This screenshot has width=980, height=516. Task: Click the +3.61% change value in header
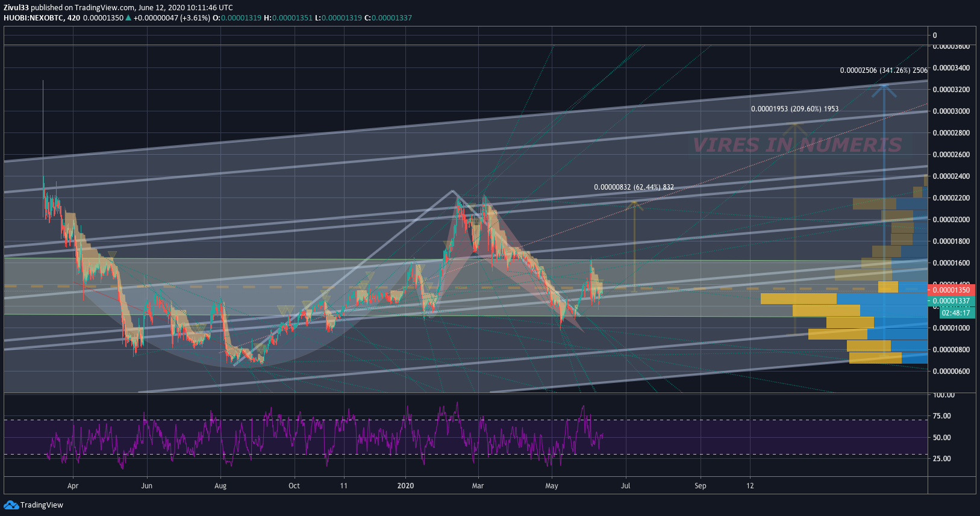[195, 18]
